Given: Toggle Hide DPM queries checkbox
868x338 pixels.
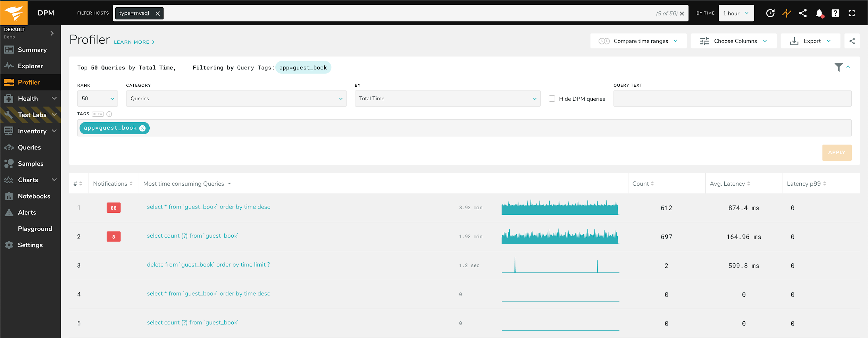Looking at the screenshot, I should [x=552, y=99].
